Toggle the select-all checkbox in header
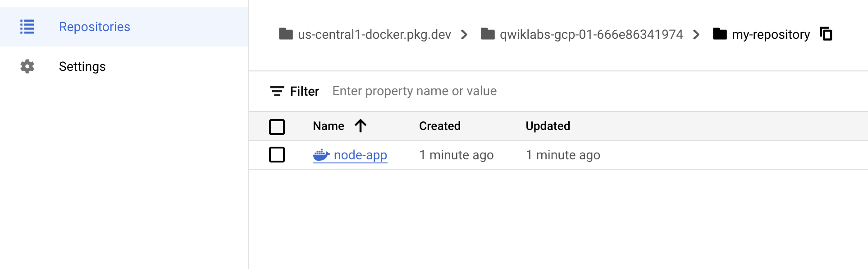 277,127
